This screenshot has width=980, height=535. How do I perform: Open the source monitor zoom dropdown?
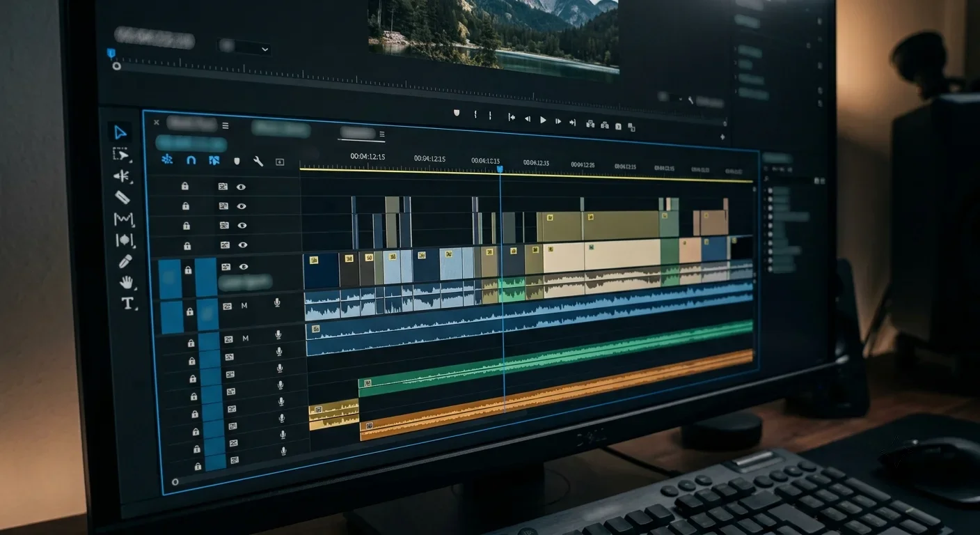pos(245,47)
